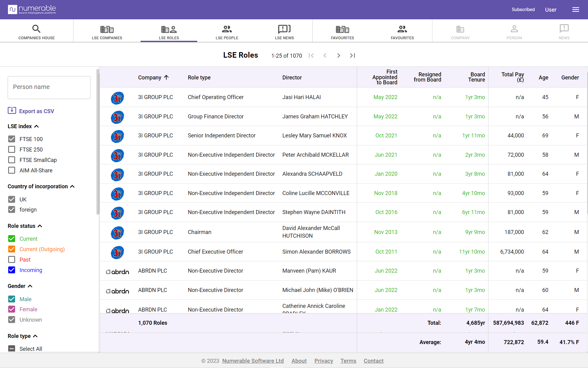Viewport: 588px width, 368px height.
Task: Sort by Gender column header
Action: 570,78
